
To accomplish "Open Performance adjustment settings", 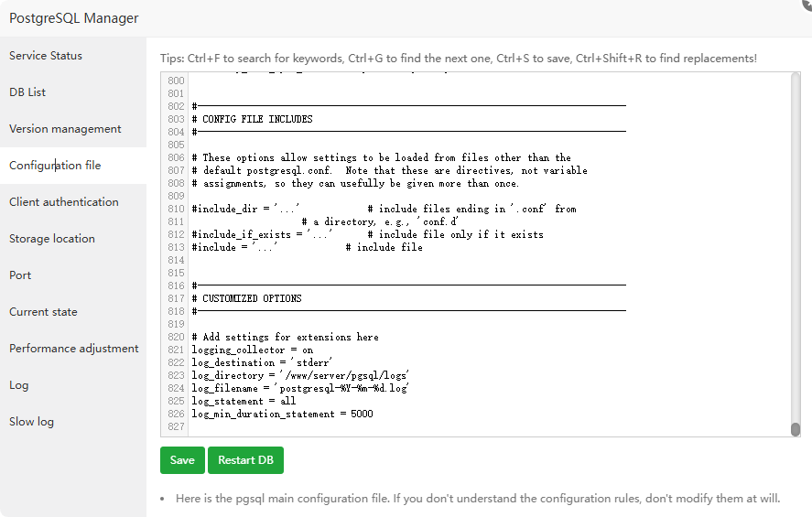I will coord(74,349).
